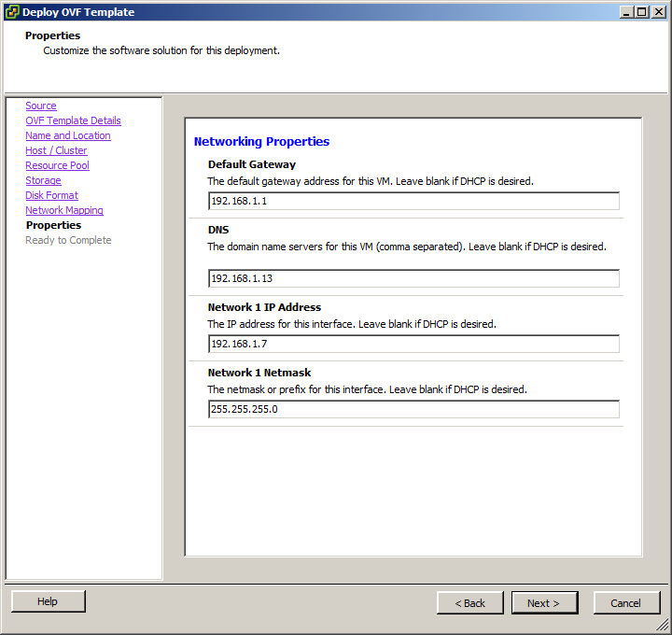The width and height of the screenshot is (672, 635).
Task: Select the Network 1 Netmask field
Action: (413, 409)
